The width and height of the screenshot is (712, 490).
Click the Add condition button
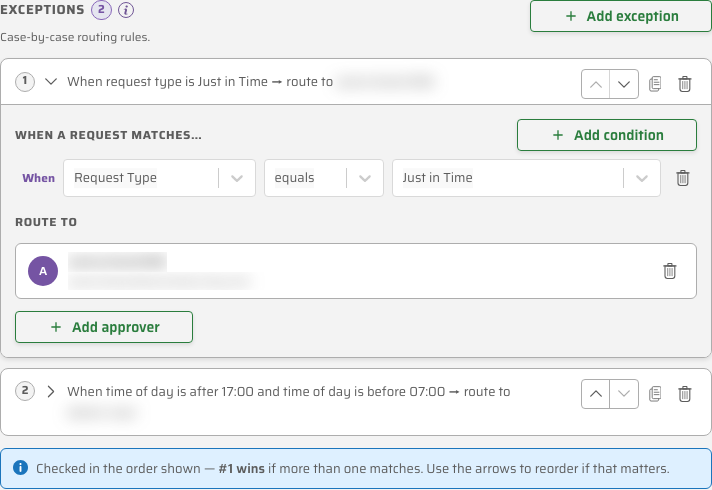pyautogui.click(x=607, y=135)
